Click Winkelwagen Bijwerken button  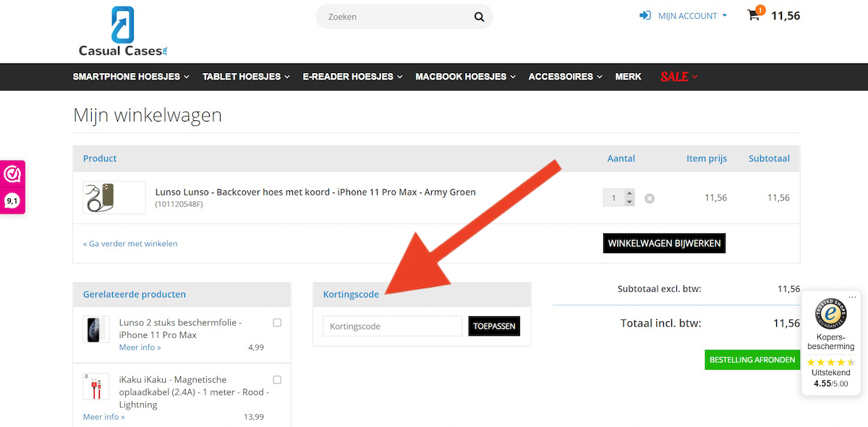coord(664,243)
